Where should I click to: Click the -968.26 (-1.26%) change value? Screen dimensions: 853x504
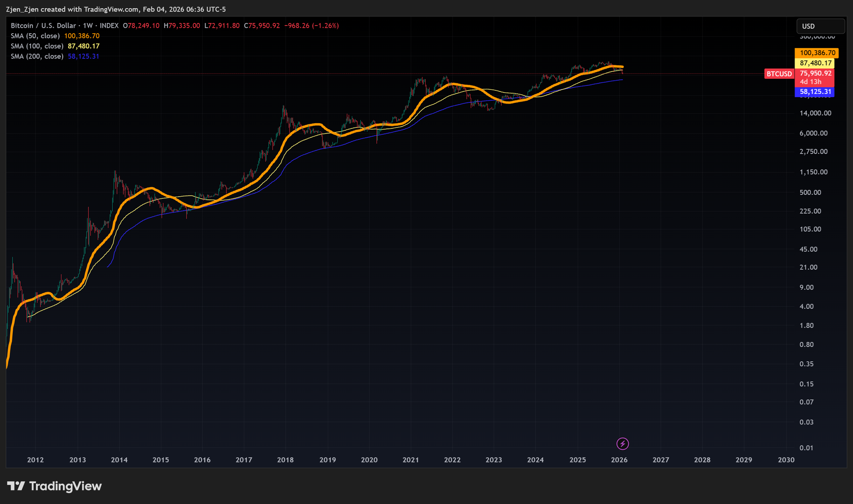pyautogui.click(x=311, y=26)
